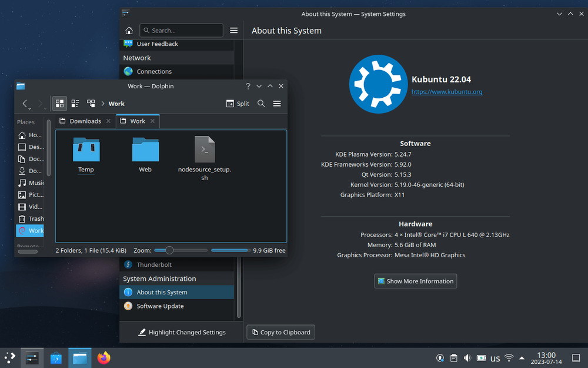This screenshot has height=368, width=588.
Task: Expand hidden system tray icons arrow
Action: point(522,358)
